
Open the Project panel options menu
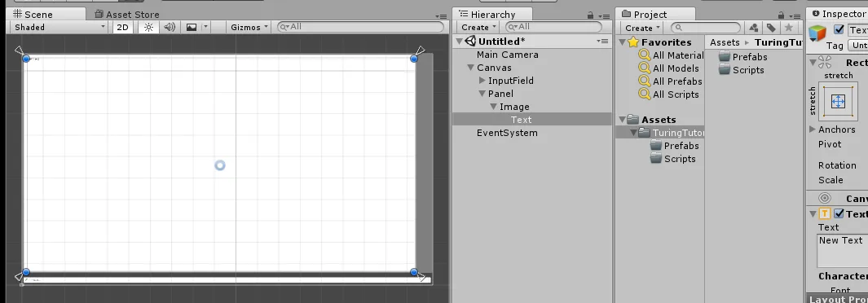click(795, 16)
